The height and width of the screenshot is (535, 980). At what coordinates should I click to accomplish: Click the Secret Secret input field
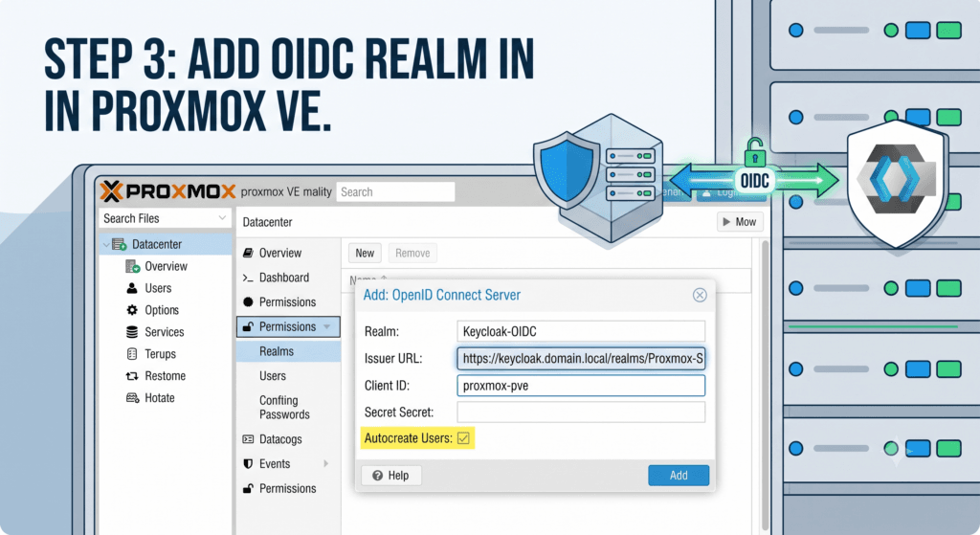(581, 412)
